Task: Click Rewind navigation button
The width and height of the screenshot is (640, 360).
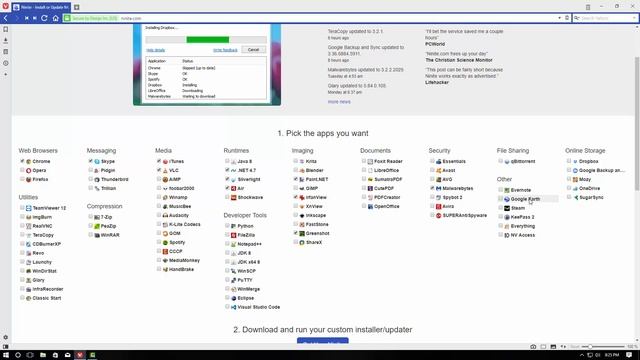Action: [x=27, y=18]
